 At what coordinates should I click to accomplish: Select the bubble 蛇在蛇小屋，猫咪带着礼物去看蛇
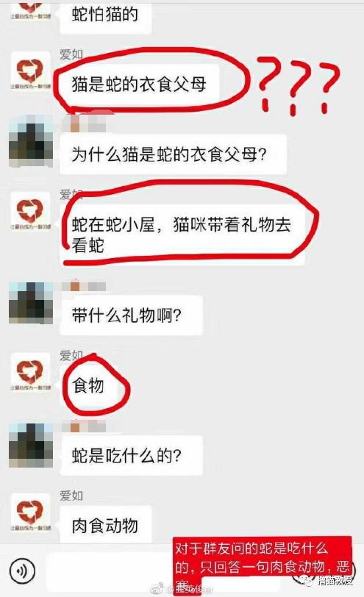[x=182, y=235]
